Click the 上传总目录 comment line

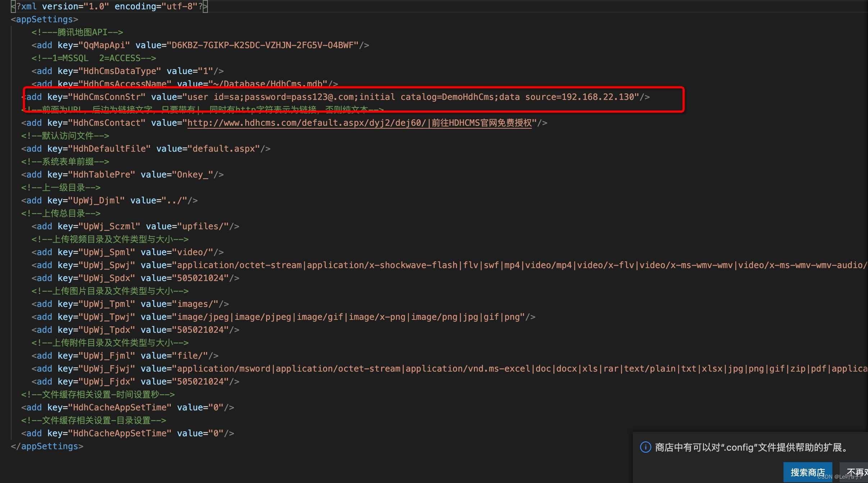[x=61, y=213]
